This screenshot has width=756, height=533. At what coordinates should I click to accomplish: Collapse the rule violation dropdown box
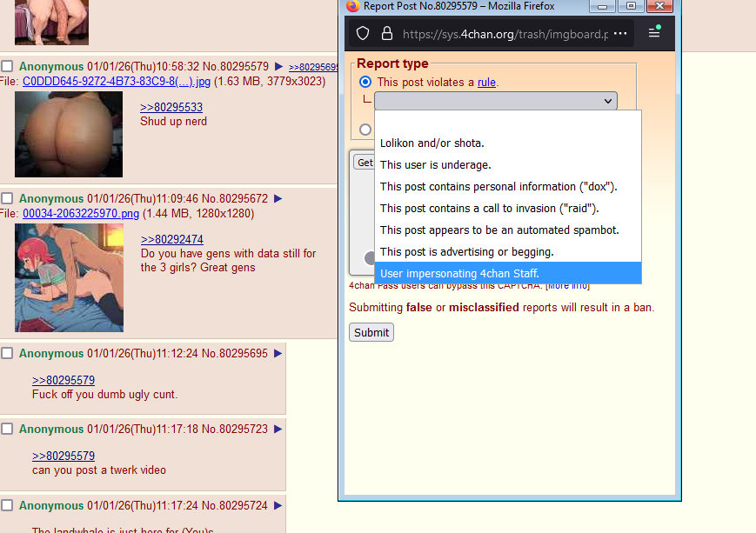pyautogui.click(x=496, y=101)
